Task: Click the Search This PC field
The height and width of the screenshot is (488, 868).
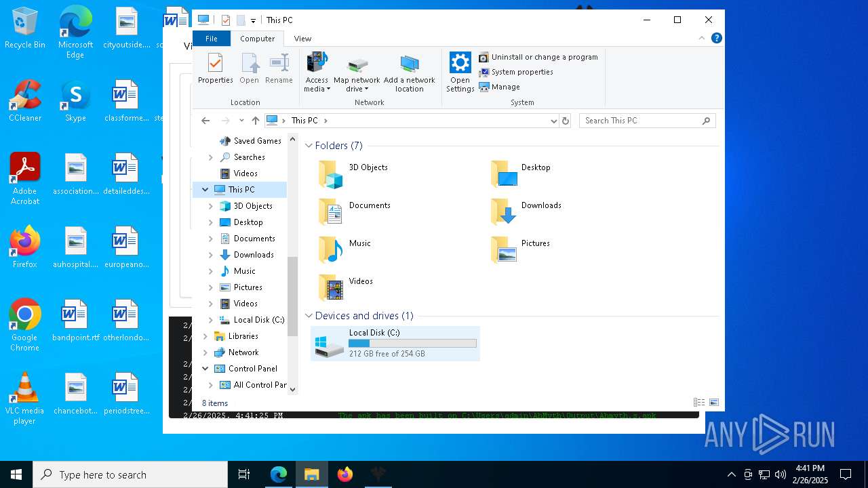Action: tap(648, 121)
